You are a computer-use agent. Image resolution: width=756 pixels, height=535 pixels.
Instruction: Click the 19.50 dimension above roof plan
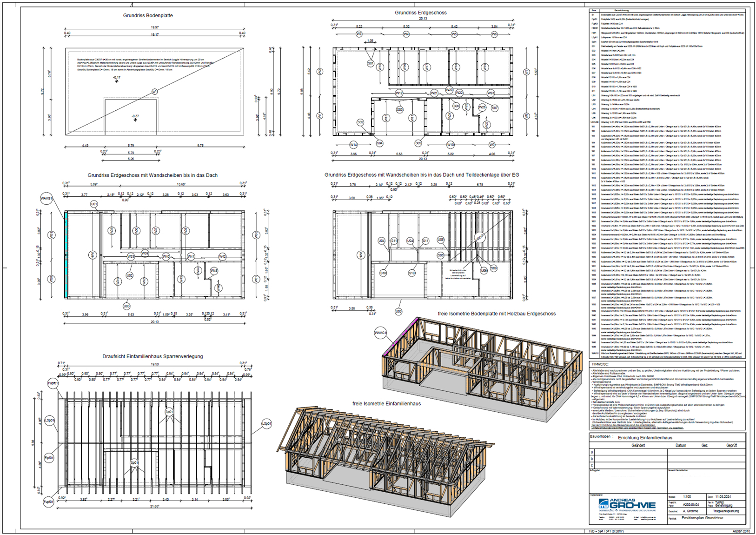click(155, 364)
